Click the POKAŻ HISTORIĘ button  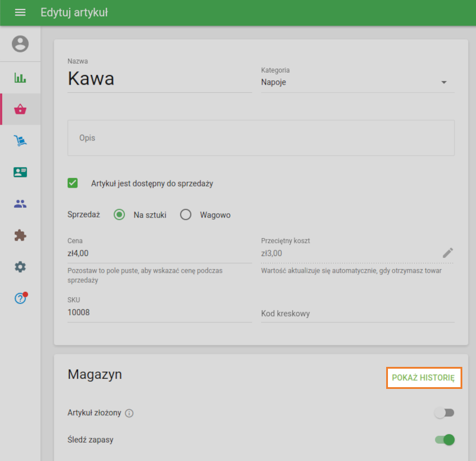(424, 378)
